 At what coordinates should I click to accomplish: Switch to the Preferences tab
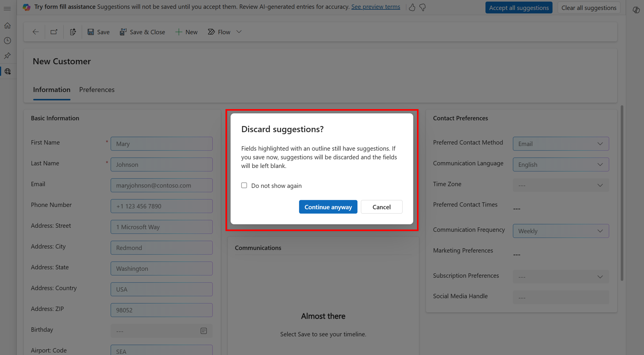[x=96, y=90]
